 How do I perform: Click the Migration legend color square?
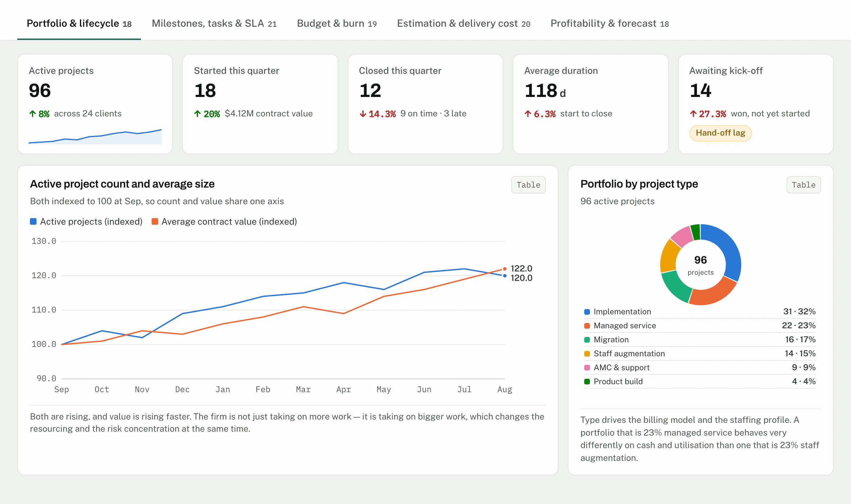[587, 340]
